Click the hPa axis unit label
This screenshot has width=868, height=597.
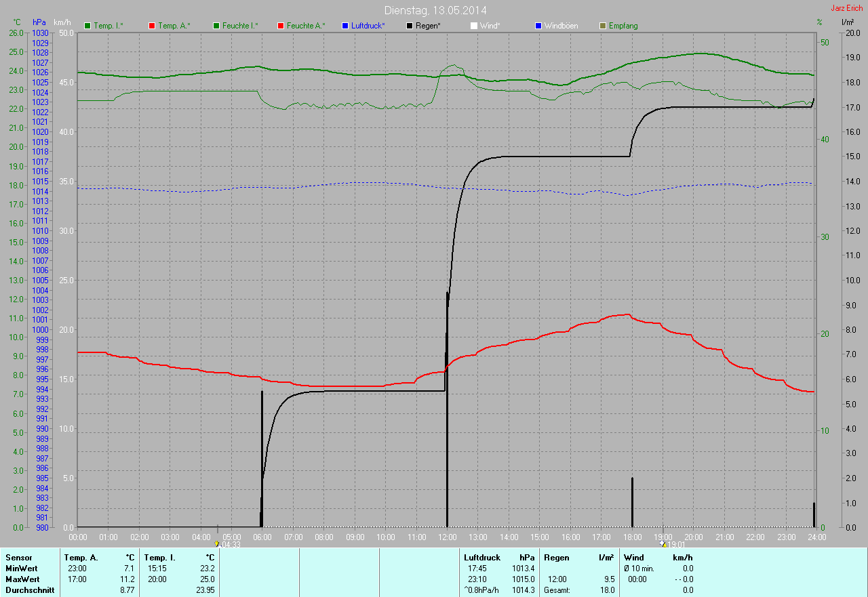click(39, 22)
